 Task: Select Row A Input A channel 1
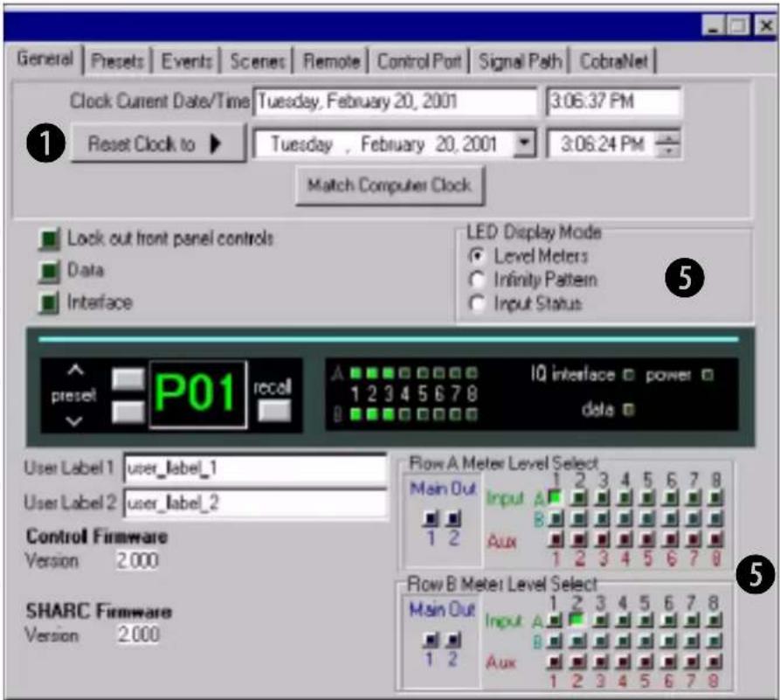point(556,497)
